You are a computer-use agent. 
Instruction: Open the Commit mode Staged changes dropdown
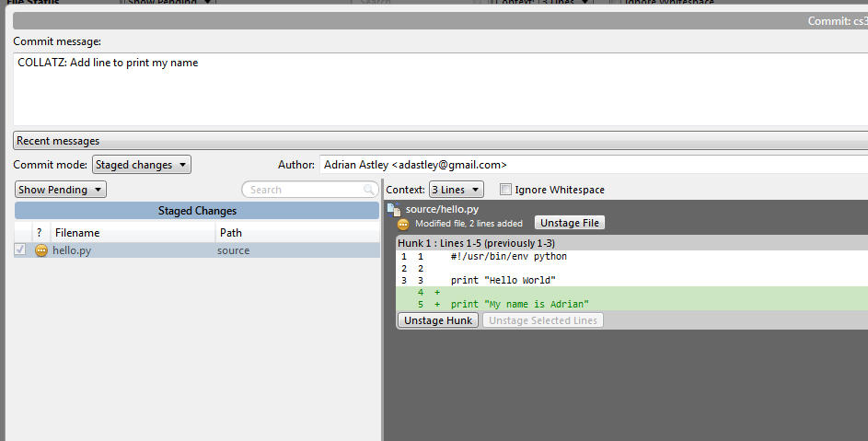click(x=142, y=165)
